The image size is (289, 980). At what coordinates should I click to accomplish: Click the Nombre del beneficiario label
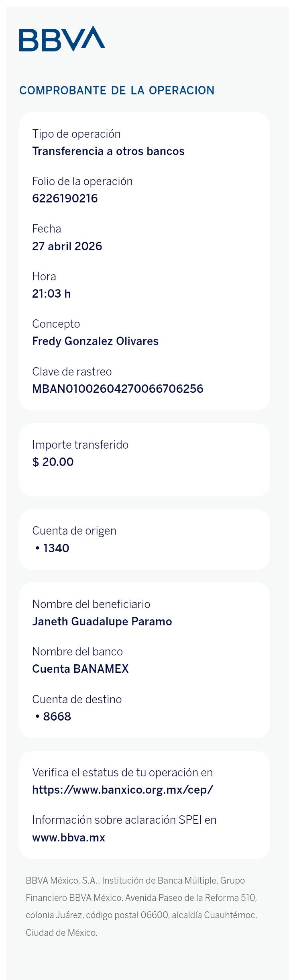[91, 604]
